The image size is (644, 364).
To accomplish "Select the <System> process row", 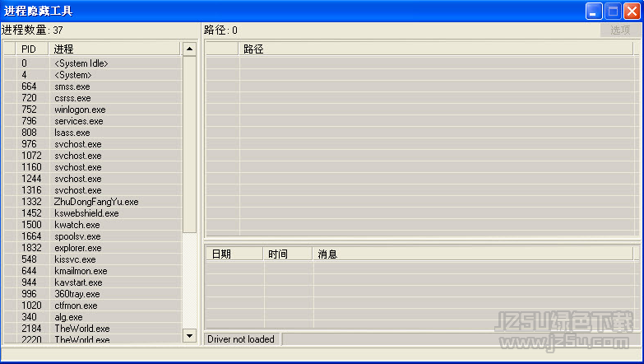I will tap(92, 75).
